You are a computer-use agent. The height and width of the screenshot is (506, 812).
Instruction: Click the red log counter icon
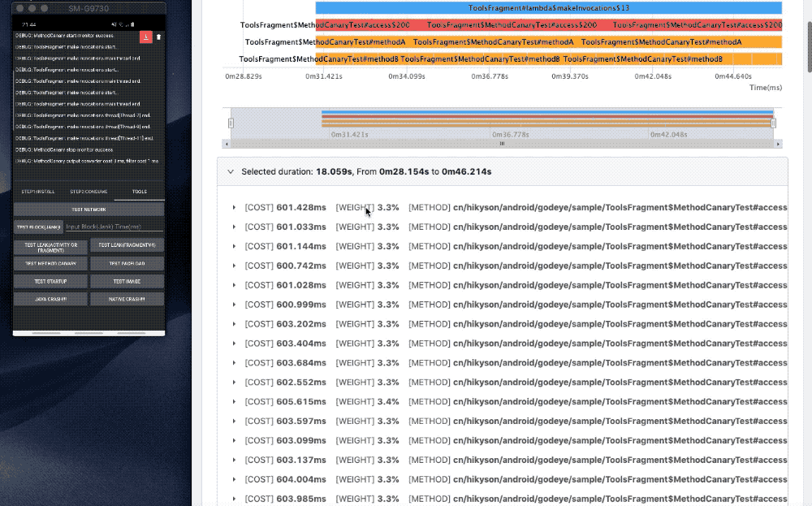[x=146, y=37]
